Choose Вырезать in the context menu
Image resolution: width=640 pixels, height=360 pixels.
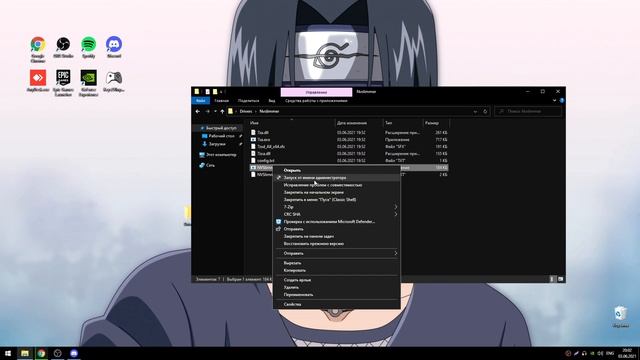[337, 263]
